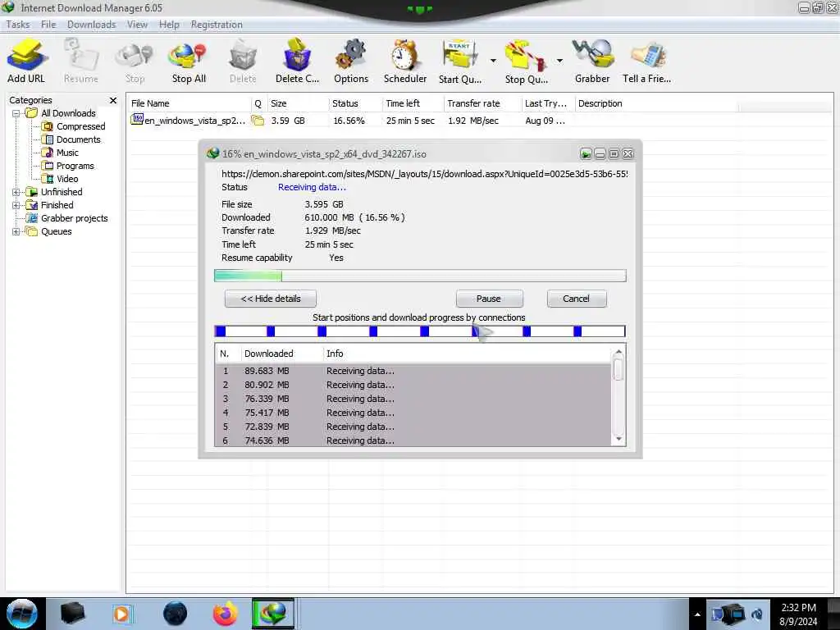Select the All Downloads folder
Image resolution: width=840 pixels, height=630 pixels.
click(61, 113)
